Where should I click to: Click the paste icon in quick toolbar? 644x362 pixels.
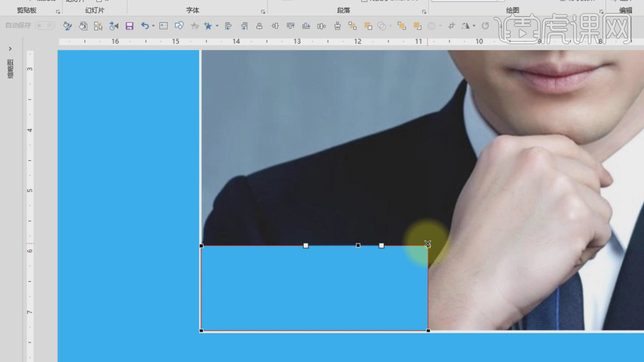coord(83,26)
